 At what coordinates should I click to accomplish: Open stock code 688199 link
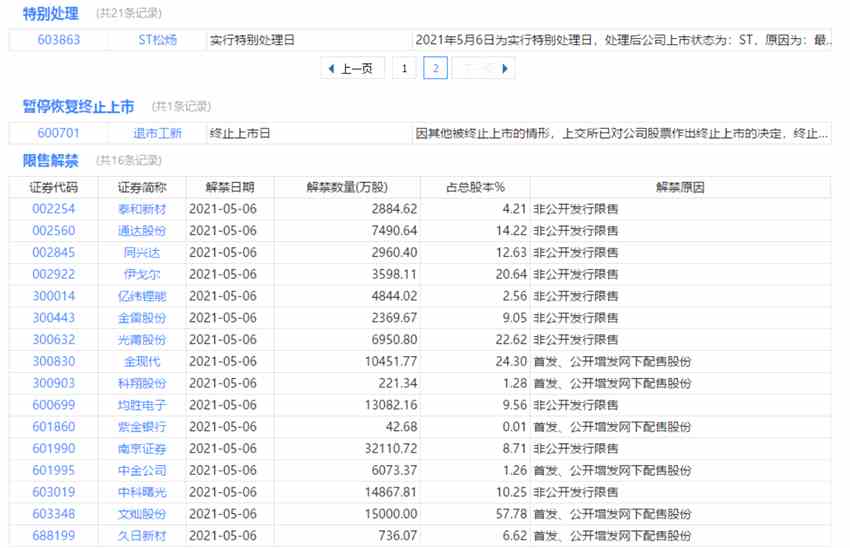53,536
